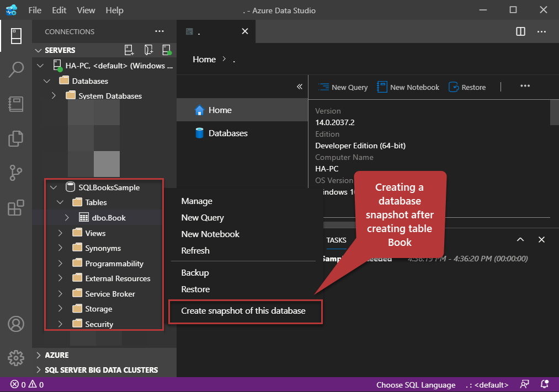
Task: Click Home in the breadcrumb
Action: tap(204, 59)
